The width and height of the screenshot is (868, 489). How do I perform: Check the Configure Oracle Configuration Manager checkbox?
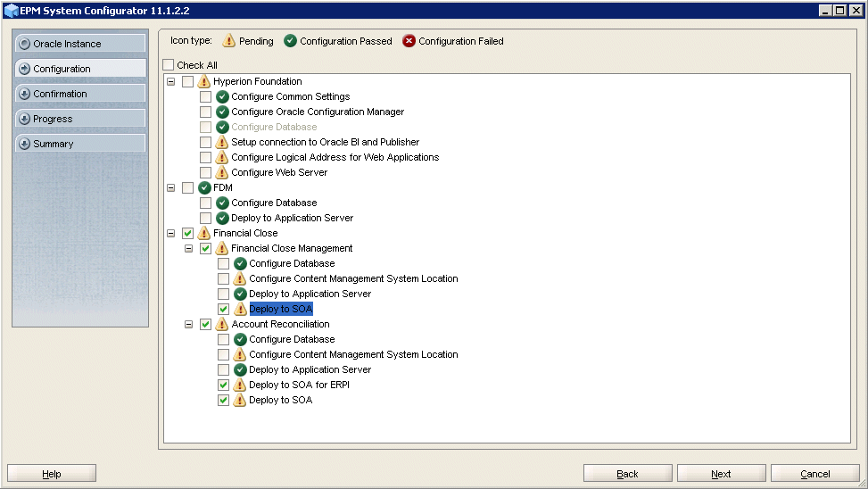[205, 112]
